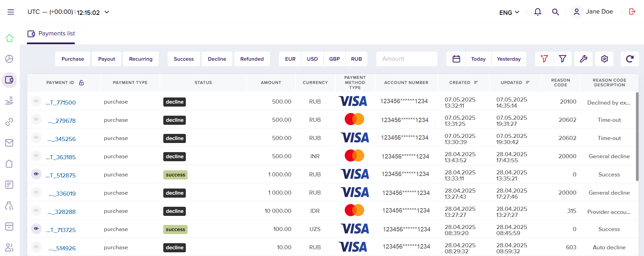Click the Reason Code column header

pos(561,83)
